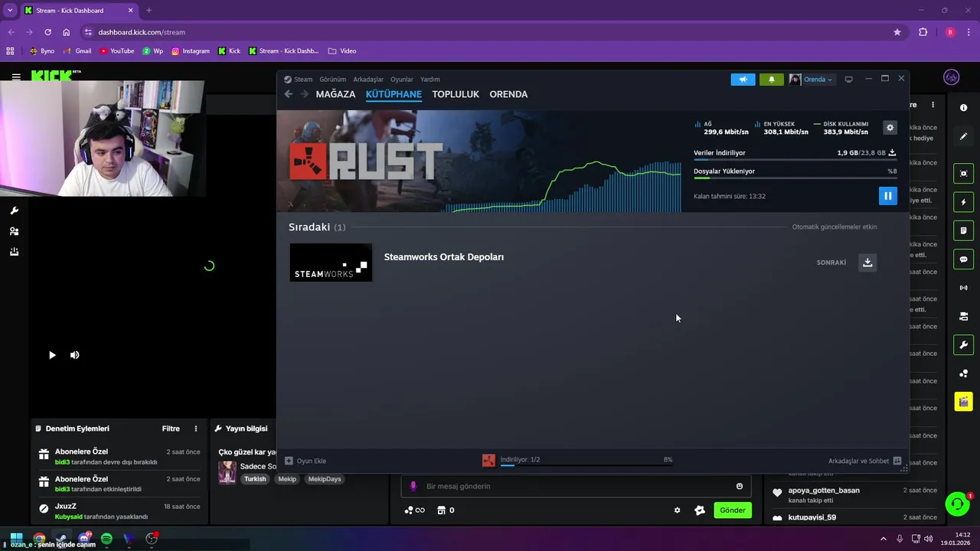This screenshot has width=980, height=551.
Task: Click the first Abonelere Özel moderation entry
Action: tap(119, 456)
